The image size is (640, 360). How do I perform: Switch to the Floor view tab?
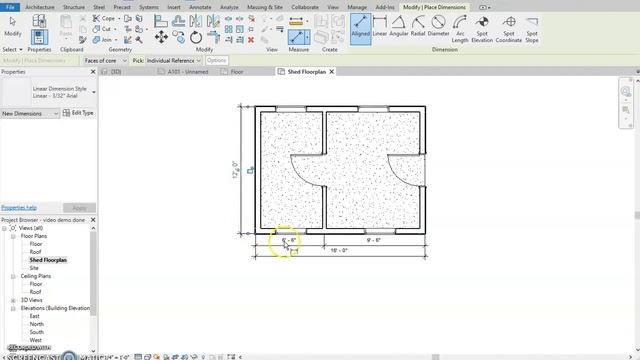237,71
